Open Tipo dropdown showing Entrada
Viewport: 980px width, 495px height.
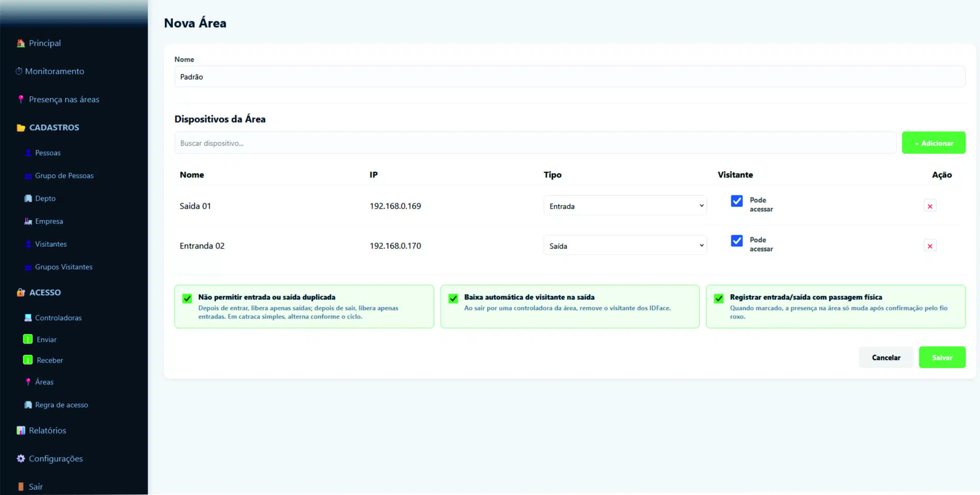tap(625, 206)
